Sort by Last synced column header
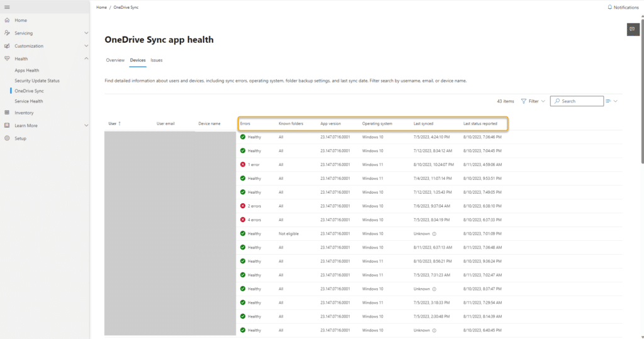 coord(423,124)
